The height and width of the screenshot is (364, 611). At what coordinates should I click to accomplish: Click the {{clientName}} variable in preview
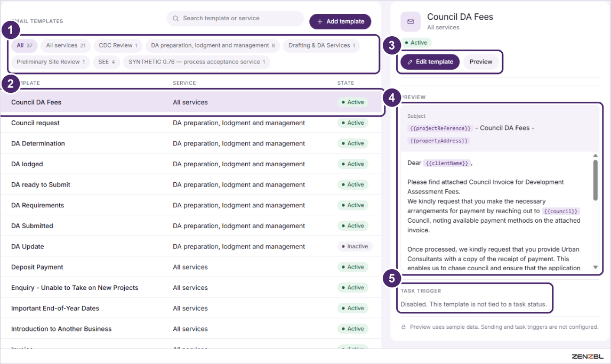447,164
